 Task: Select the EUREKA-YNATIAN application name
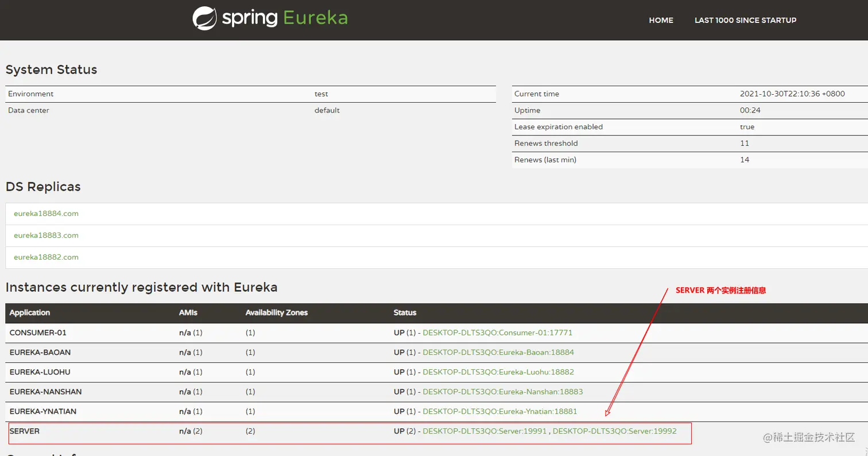click(43, 411)
